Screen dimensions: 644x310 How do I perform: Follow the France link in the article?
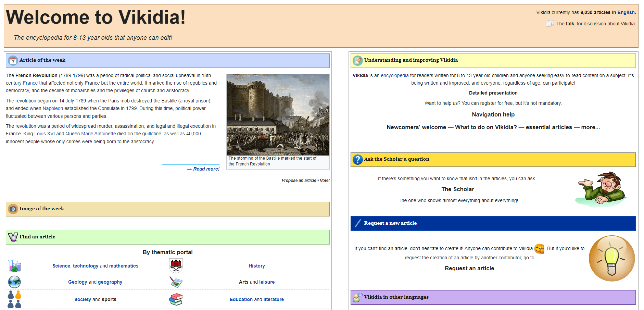[30, 83]
